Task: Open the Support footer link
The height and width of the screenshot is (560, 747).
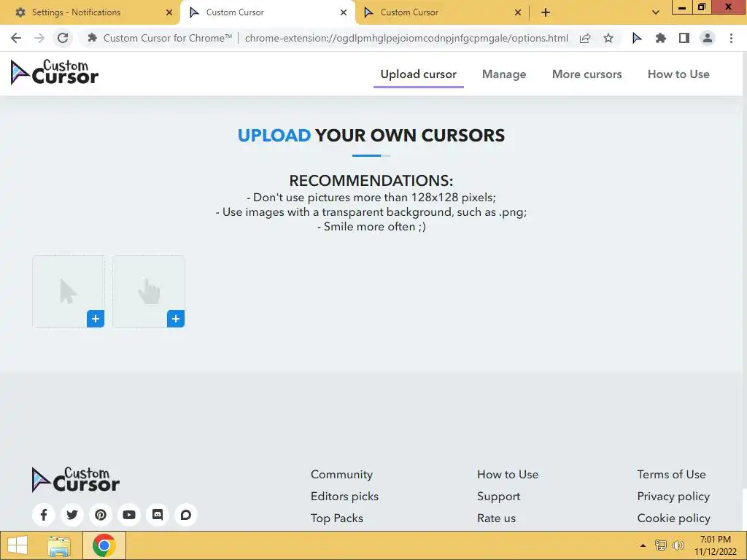Action: point(498,496)
